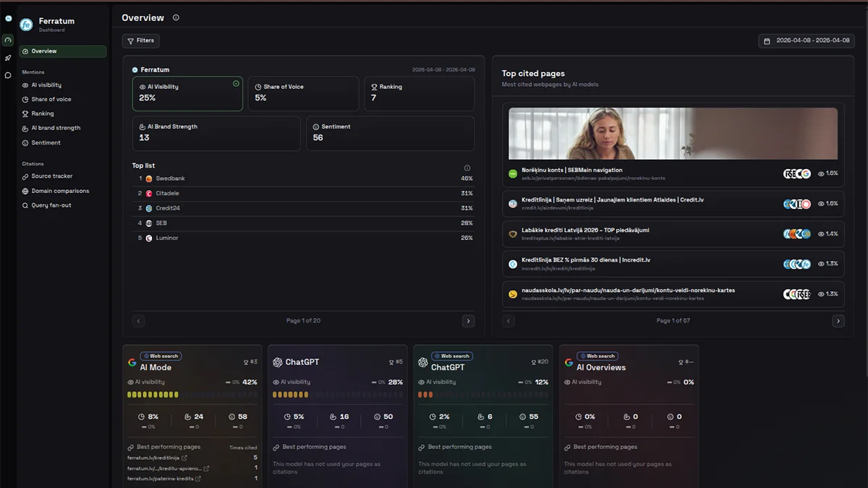Image resolution: width=868 pixels, height=488 pixels.
Task: Click the woman video thumbnail in Top cited pages
Action: [673, 134]
